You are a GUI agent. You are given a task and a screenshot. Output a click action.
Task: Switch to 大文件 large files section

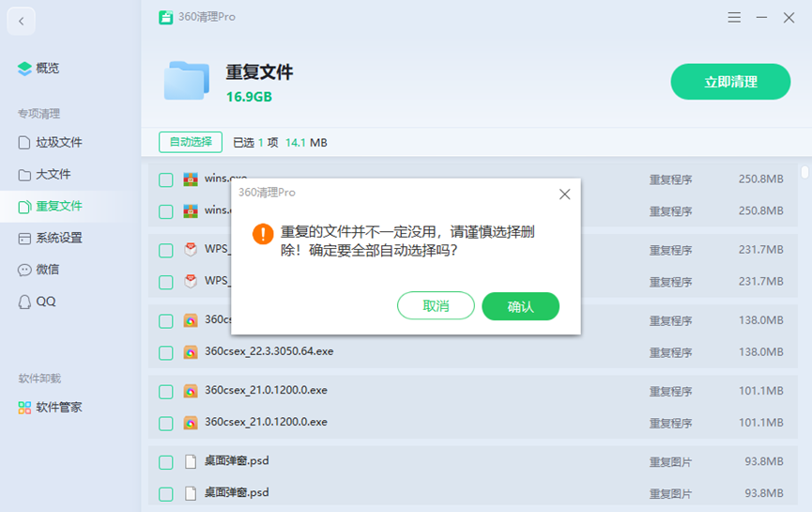pyautogui.click(x=44, y=174)
